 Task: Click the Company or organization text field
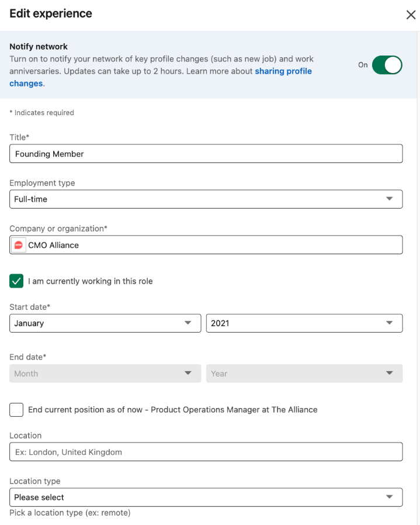213,245
